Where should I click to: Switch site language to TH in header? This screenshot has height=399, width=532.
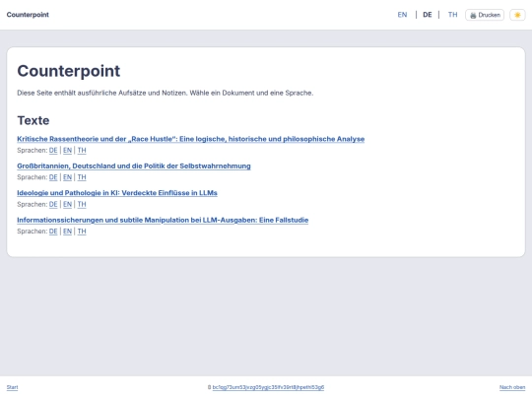(452, 15)
